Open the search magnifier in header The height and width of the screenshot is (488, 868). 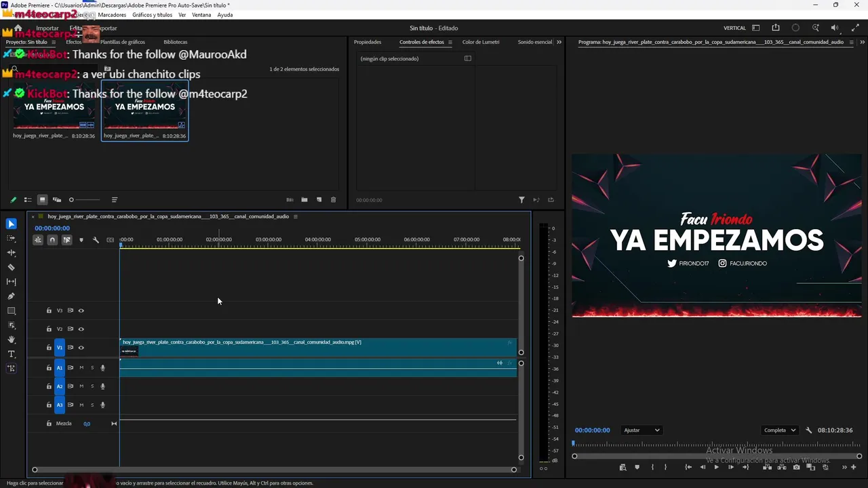click(816, 28)
